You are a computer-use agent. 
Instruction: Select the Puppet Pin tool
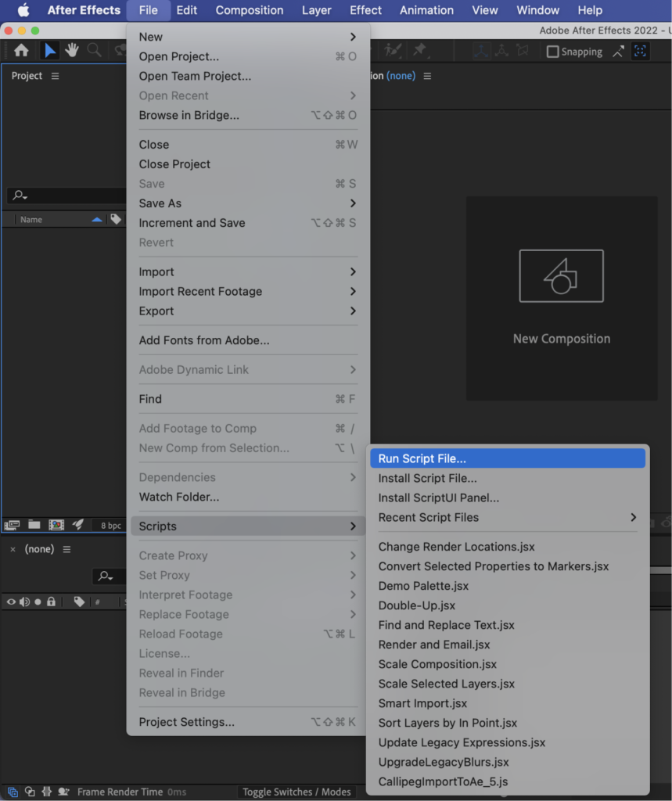tap(419, 50)
